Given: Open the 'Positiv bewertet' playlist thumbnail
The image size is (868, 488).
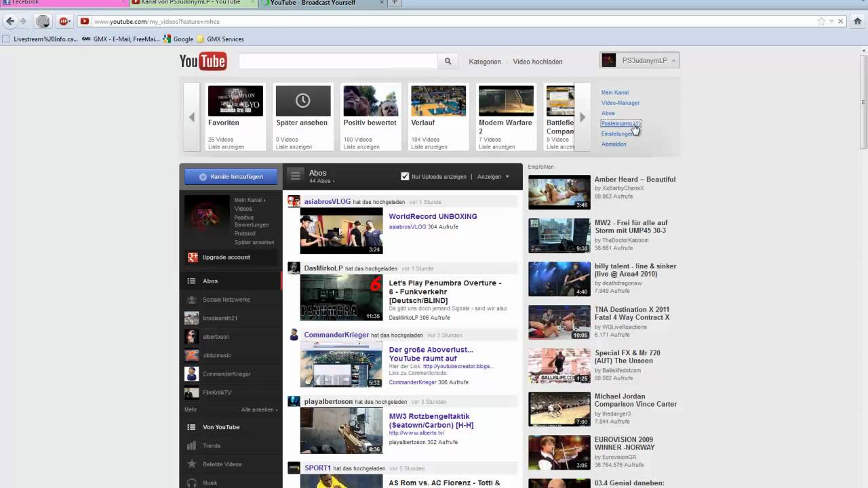Looking at the screenshot, I should tap(371, 101).
